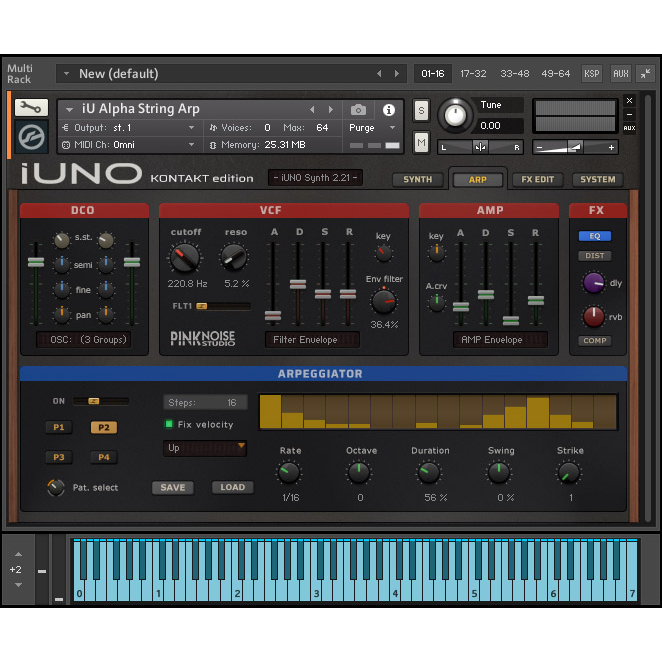Click the AMP key knob

pos(437,252)
